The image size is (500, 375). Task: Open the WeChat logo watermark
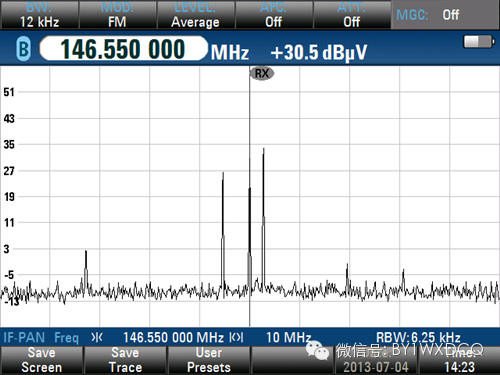(x=318, y=350)
